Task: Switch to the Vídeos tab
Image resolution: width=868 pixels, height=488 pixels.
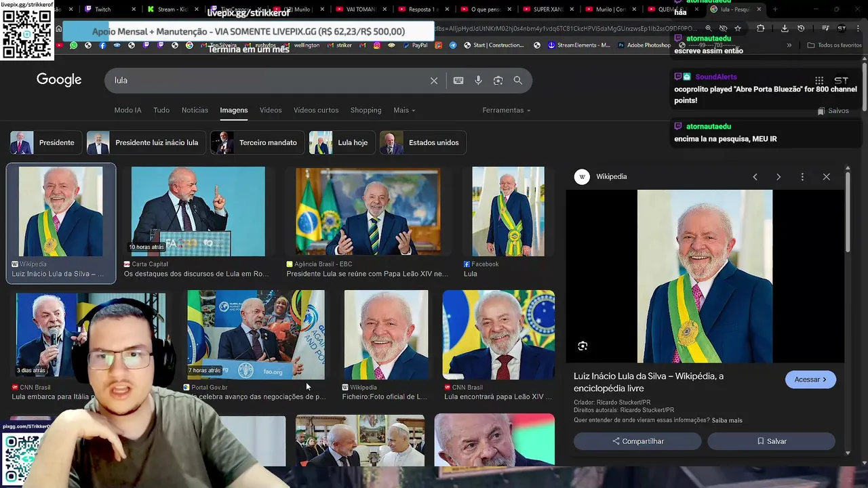Action: click(x=271, y=110)
